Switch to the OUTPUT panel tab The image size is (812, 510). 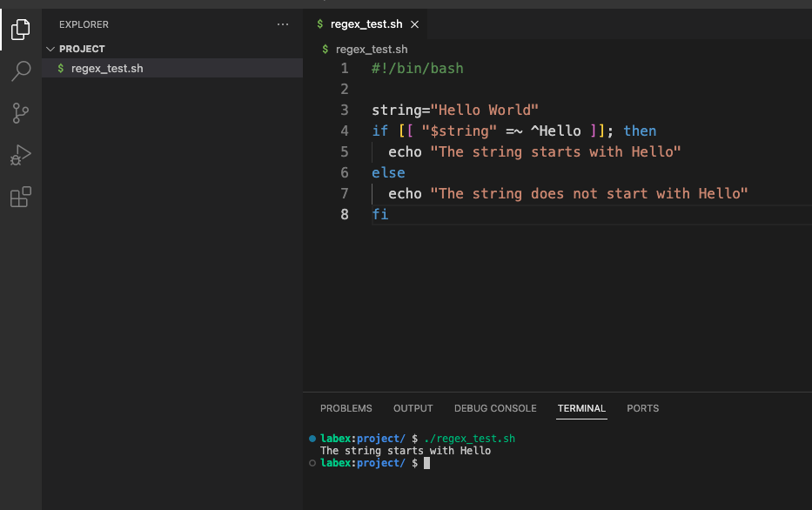[x=413, y=408]
